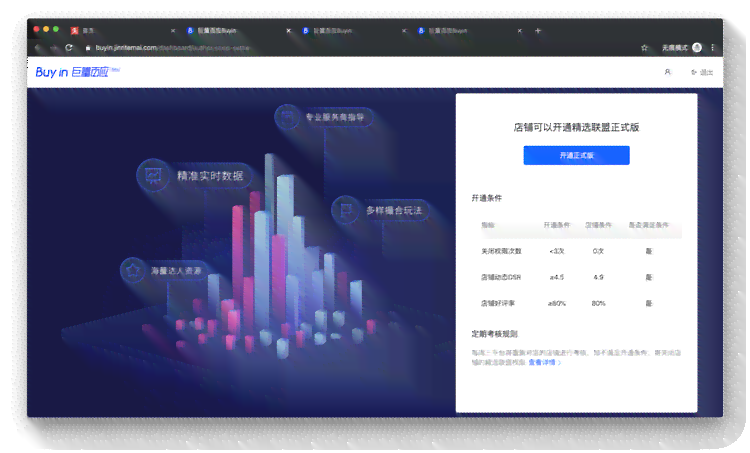Click the ≥80% requirement cell
Image resolution: width=750 pixels, height=453 pixels.
557,303
